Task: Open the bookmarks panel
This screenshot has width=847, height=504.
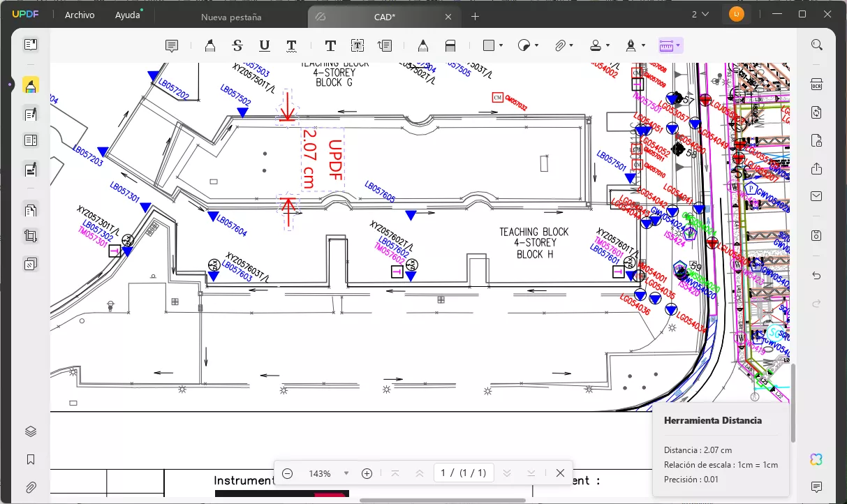Action: coord(31,459)
